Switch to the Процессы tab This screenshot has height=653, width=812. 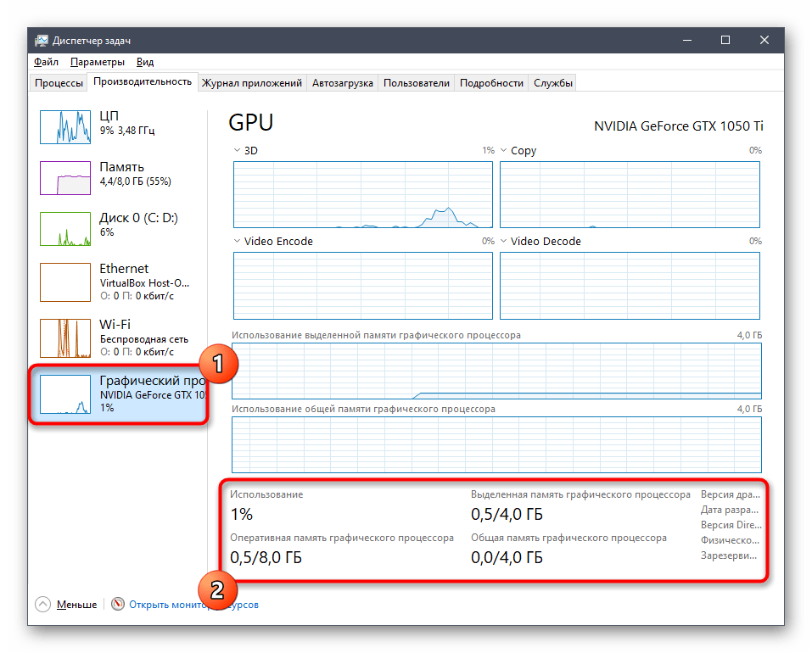(59, 83)
